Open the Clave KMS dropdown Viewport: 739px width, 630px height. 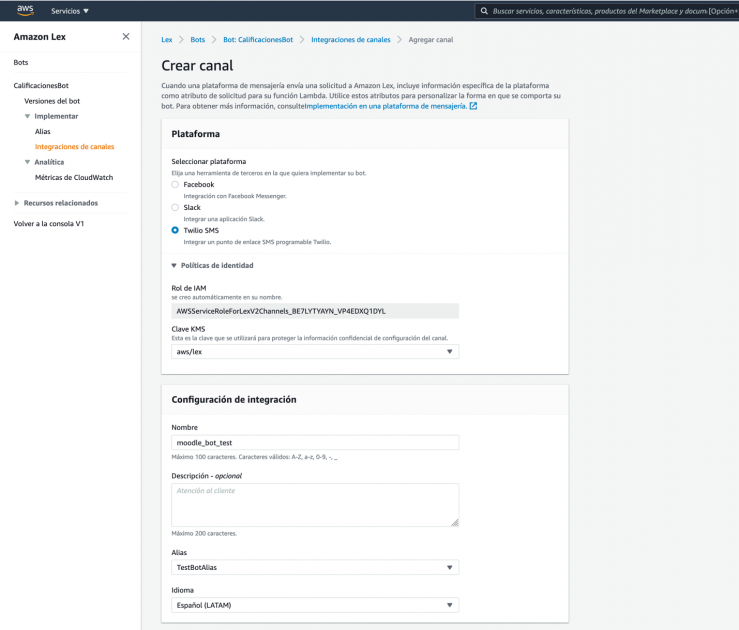tap(315, 352)
